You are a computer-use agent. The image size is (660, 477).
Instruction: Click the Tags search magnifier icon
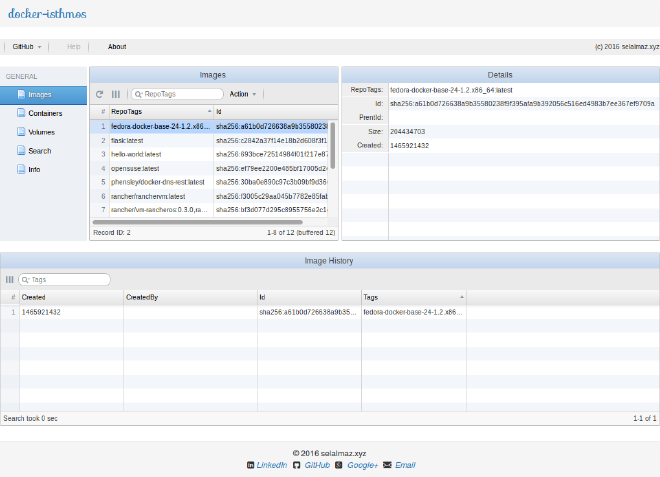25,280
